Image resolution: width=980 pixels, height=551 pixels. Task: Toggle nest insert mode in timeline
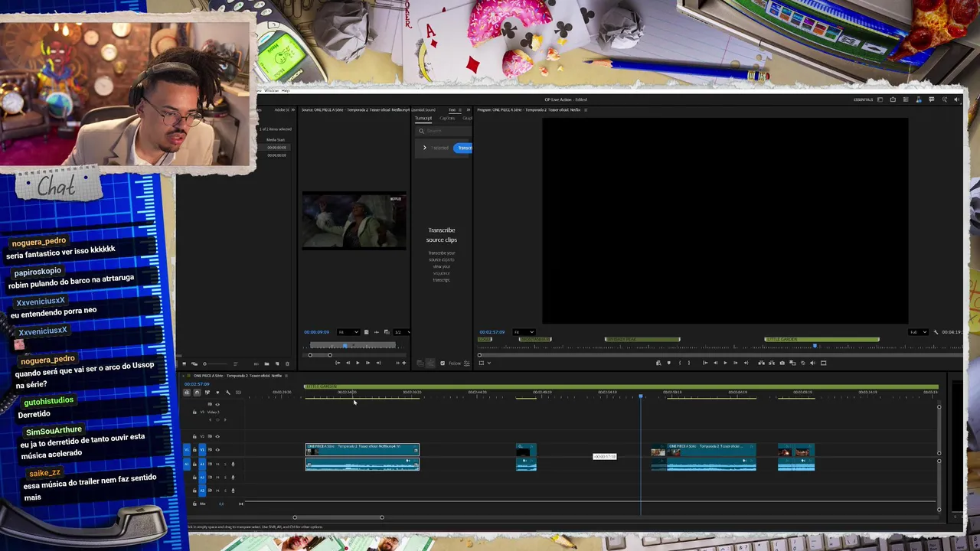pos(187,393)
